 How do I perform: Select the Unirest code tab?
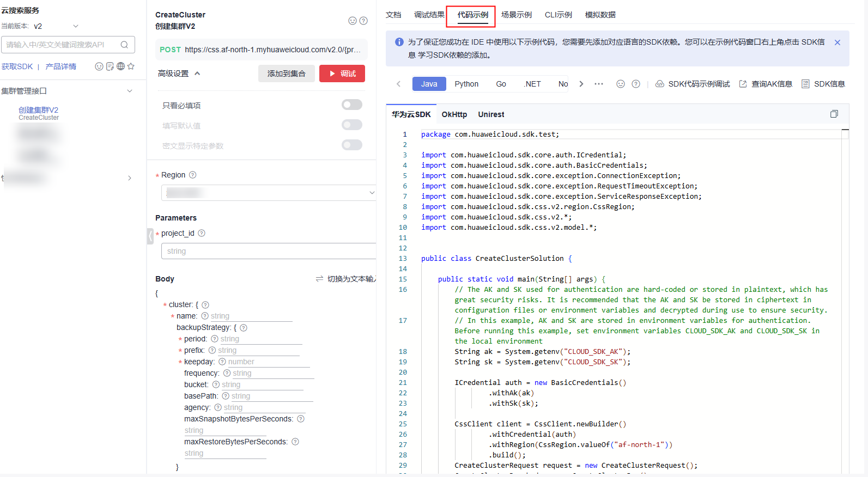(491, 114)
